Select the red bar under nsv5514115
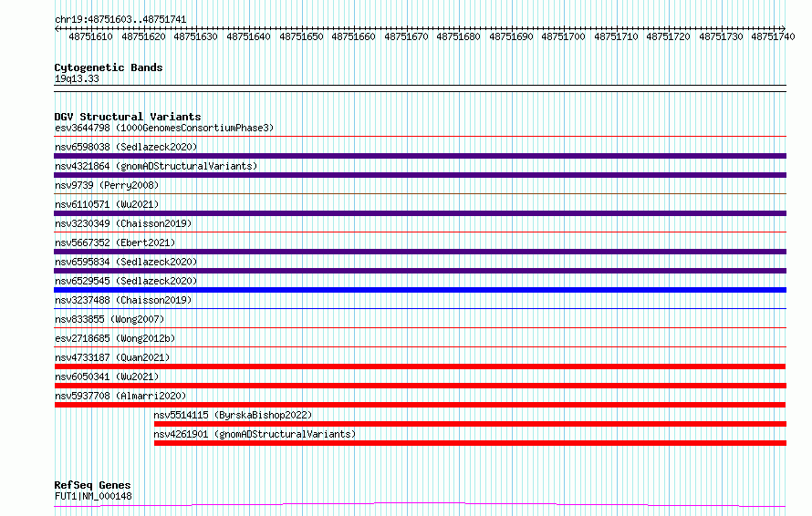 470,424
